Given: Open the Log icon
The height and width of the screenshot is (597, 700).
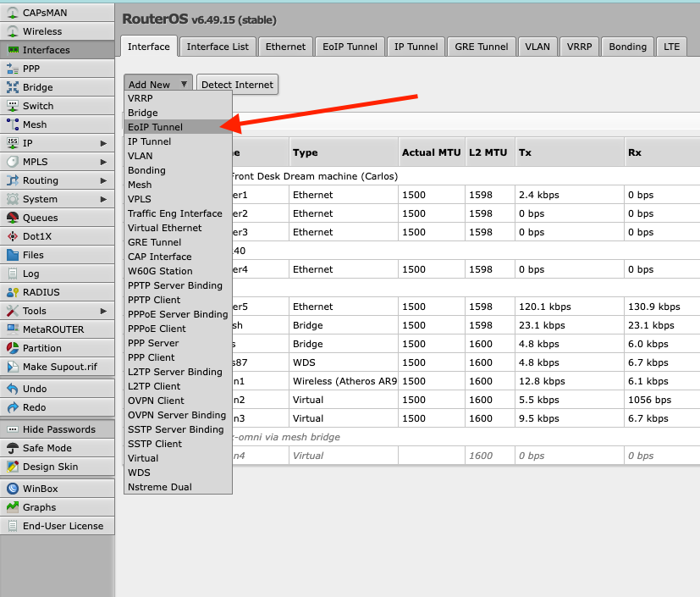Looking at the screenshot, I should (13, 274).
